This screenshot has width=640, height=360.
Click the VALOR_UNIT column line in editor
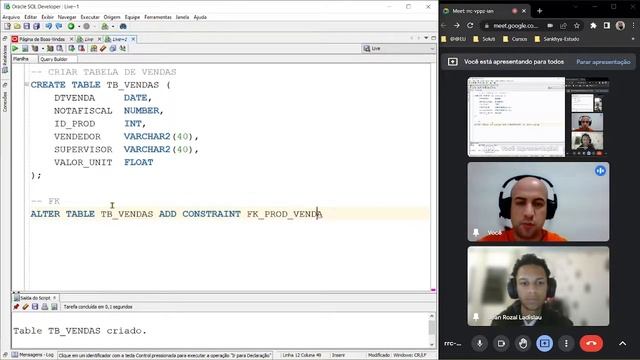point(104,162)
